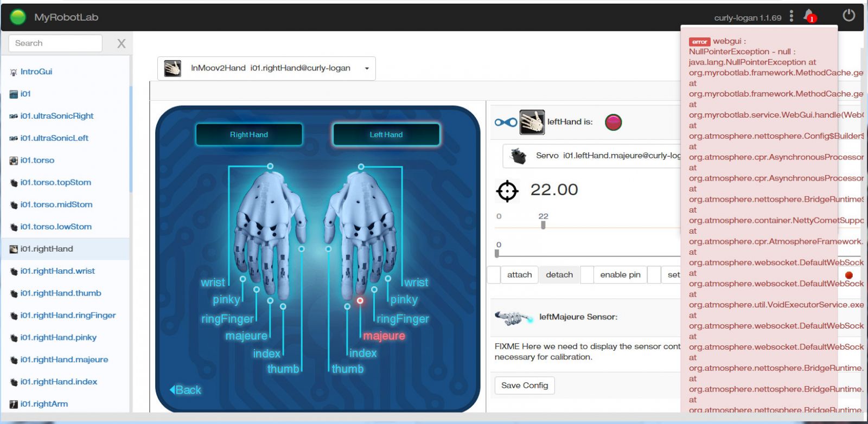This screenshot has height=424, width=868.
Task: Select i01 service in the sidebar
Action: coord(25,94)
